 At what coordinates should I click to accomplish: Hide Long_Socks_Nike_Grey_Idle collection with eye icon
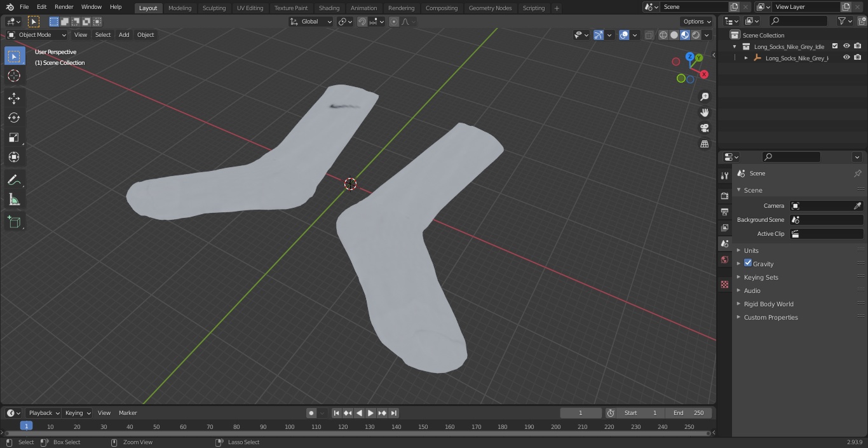(846, 46)
